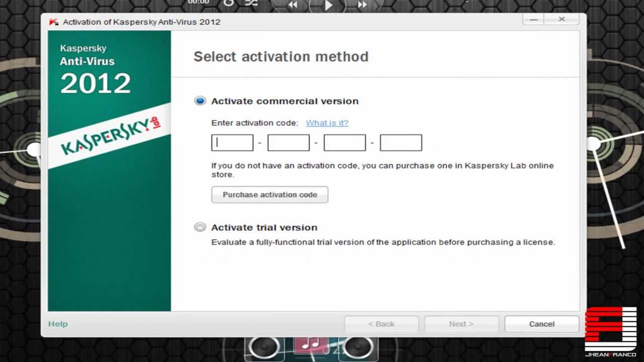Skip to previous track in media widget
Viewport: 644px width, 362px height.
292,5
